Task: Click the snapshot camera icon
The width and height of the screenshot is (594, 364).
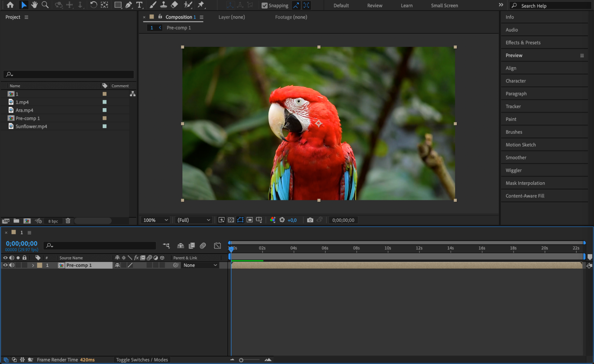Action: [x=310, y=220]
